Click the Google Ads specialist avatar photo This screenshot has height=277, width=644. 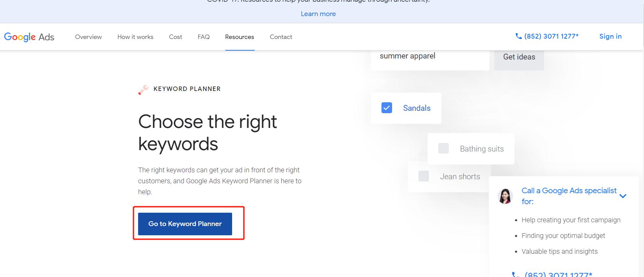click(x=505, y=196)
